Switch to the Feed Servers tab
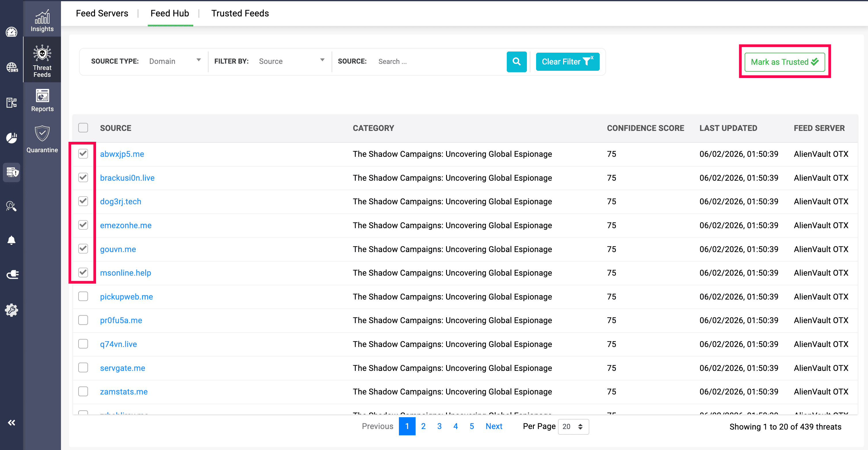The width and height of the screenshot is (868, 450). 102,13
